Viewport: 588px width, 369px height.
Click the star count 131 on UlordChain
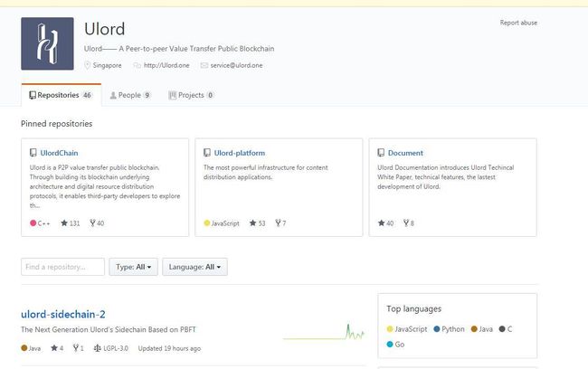(71, 223)
